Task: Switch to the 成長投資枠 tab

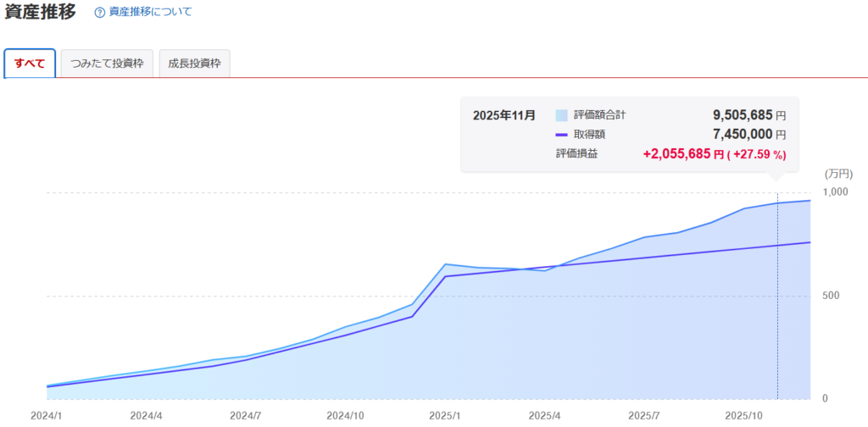Action: tap(194, 64)
